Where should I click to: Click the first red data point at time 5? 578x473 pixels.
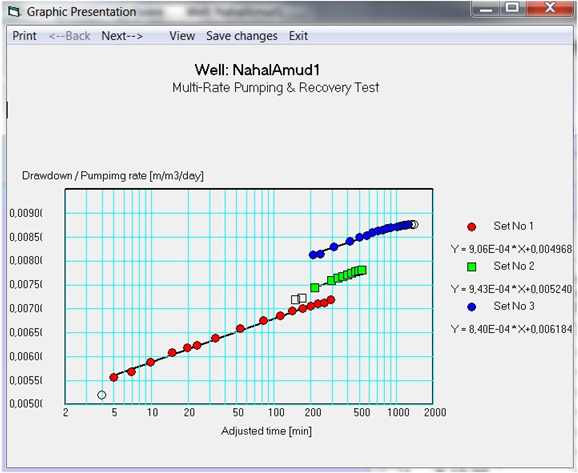(114, 378)
